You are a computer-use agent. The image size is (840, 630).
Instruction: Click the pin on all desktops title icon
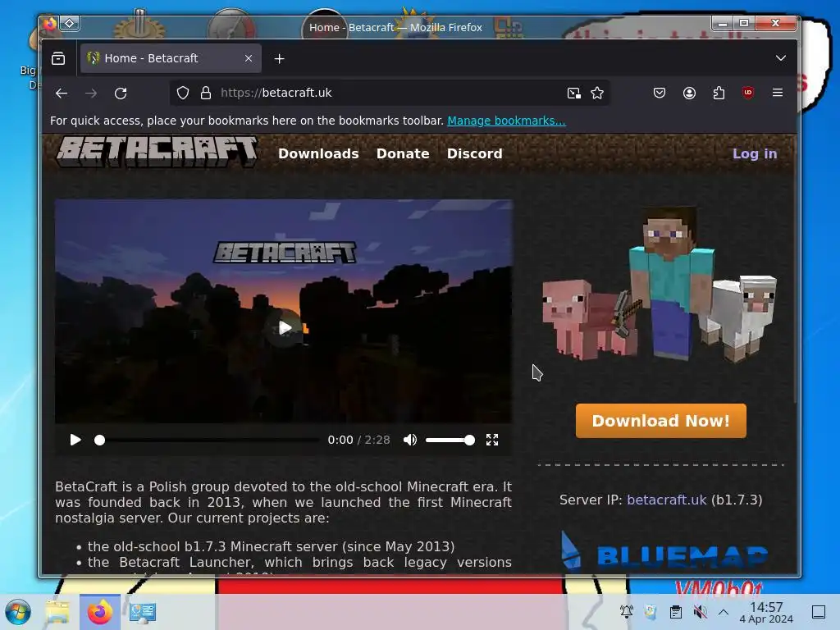[70, 24]
